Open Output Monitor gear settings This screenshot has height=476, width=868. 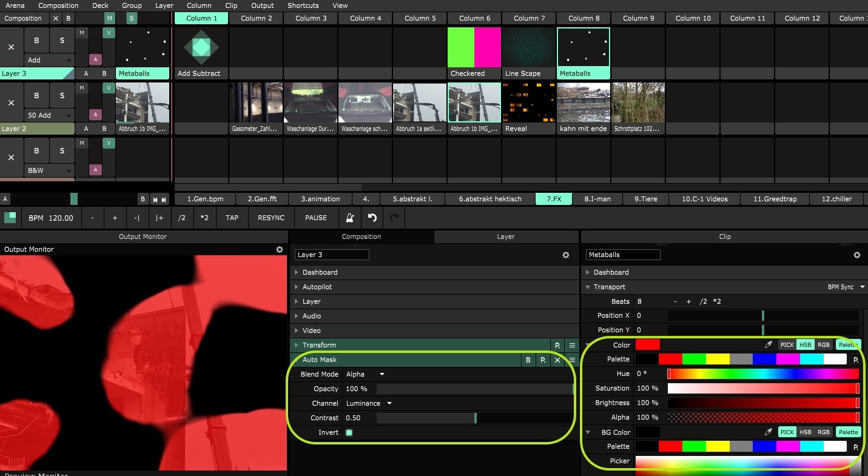pyautogui.click(x=279, y=249)
